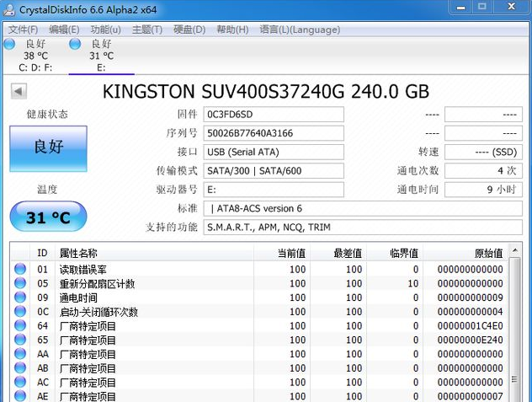This screenshot has width=532, height=402.
Task: Click the 当前值 column header
Action: tap(282, 253)
